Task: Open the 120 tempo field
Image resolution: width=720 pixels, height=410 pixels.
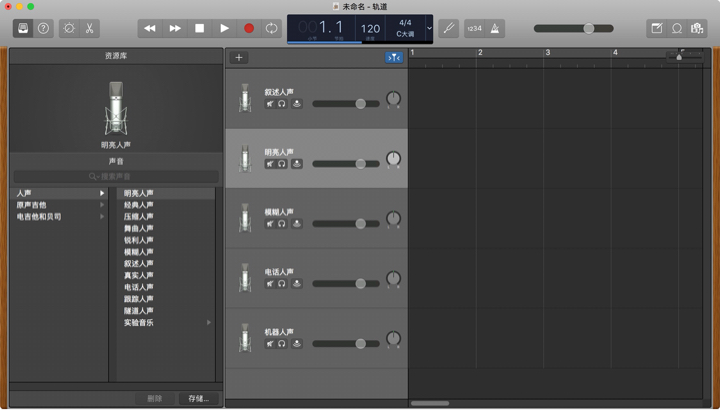Action: tap(370, 29)
